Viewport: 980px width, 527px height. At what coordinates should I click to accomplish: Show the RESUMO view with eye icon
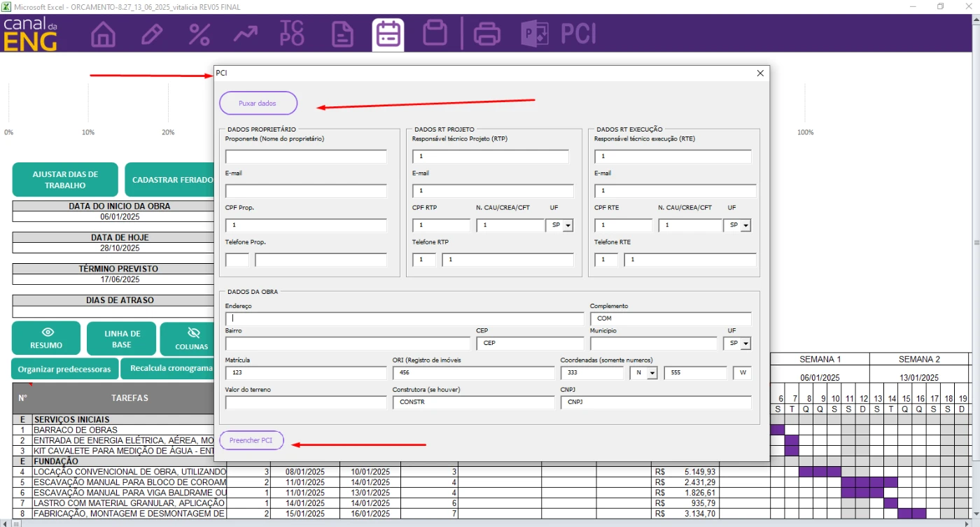pos(46,338)
